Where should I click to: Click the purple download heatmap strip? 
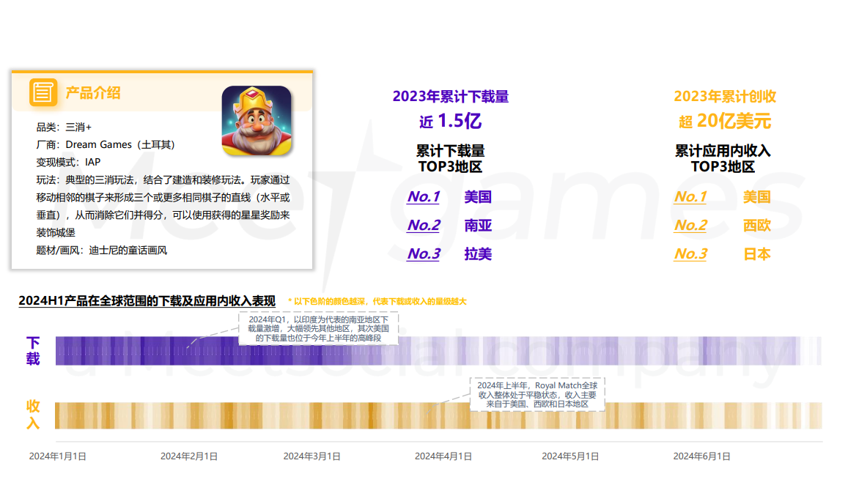point(513,351)
